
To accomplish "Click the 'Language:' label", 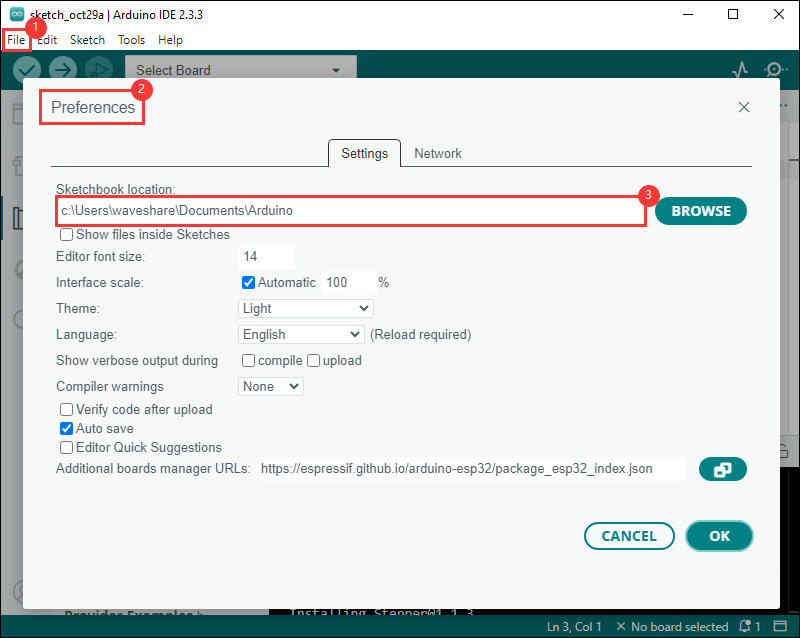I will tap(87, 335).
